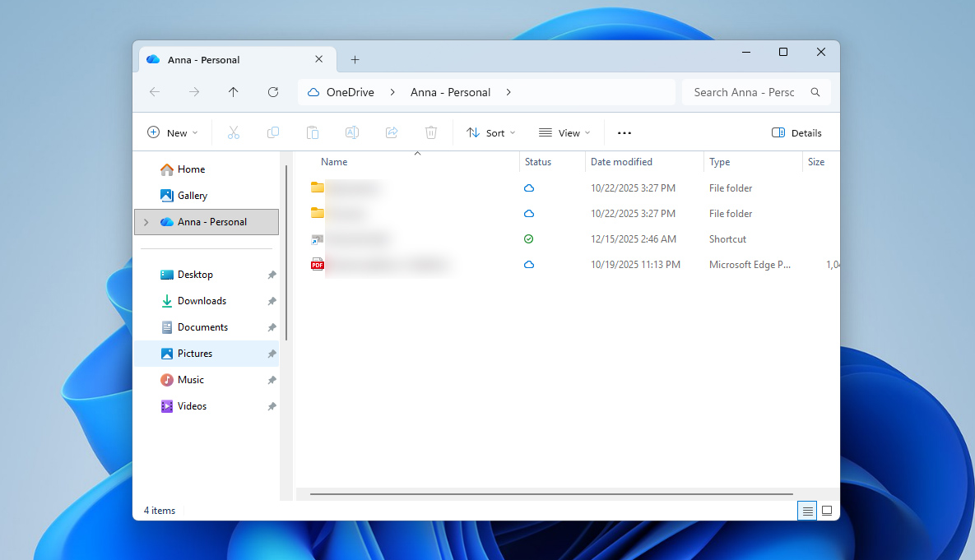Open the See more menu

pyautogui.click(x=623, y=132)
